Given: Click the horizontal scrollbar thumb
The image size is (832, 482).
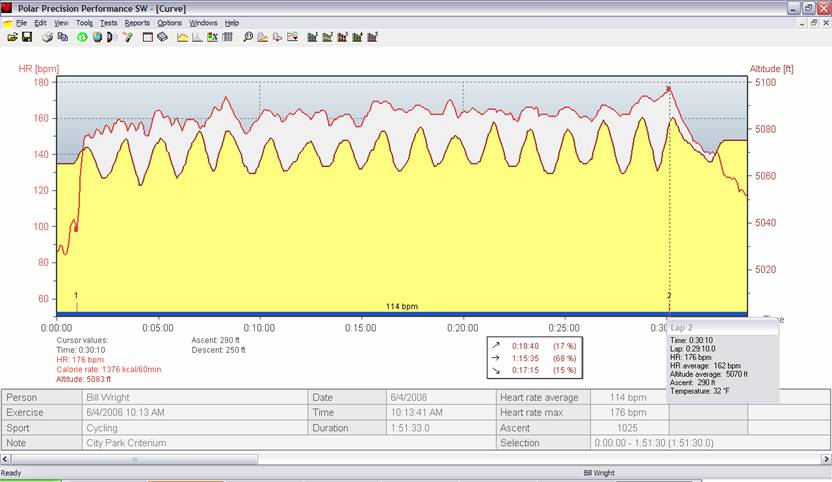Looking at the screenshot, I should pyautogui.click(x=134, y=459).
